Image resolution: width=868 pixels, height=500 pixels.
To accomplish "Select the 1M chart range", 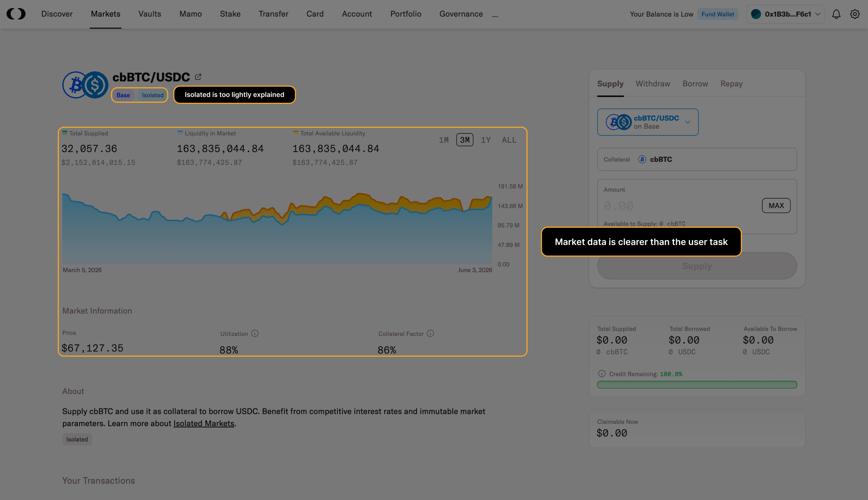I will [443, 140].
